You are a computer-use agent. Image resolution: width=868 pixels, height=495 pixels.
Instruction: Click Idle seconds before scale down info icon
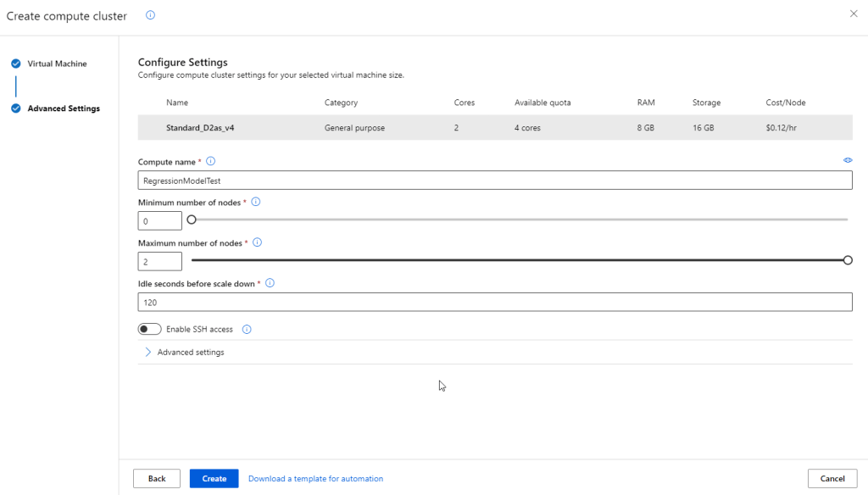270,283
